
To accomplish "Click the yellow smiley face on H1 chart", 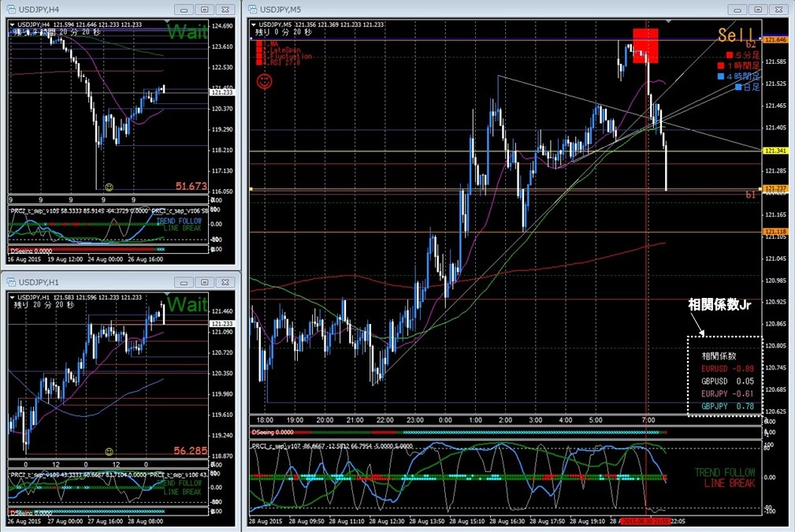I will tap(109, 452).
